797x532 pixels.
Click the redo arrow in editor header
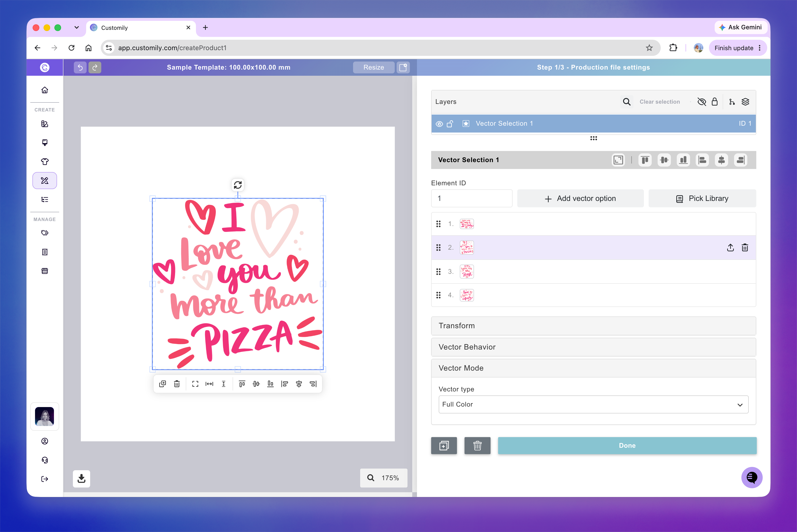(95, 67)
